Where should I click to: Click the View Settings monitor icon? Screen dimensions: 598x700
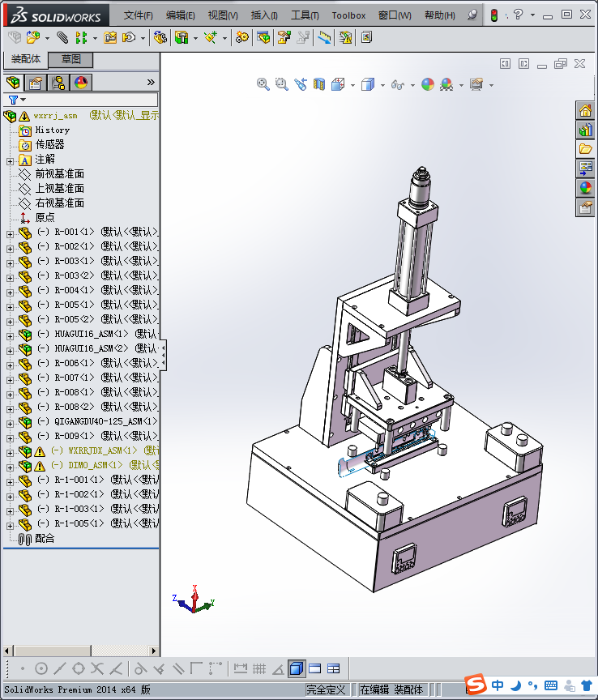[x=476, y=84]
